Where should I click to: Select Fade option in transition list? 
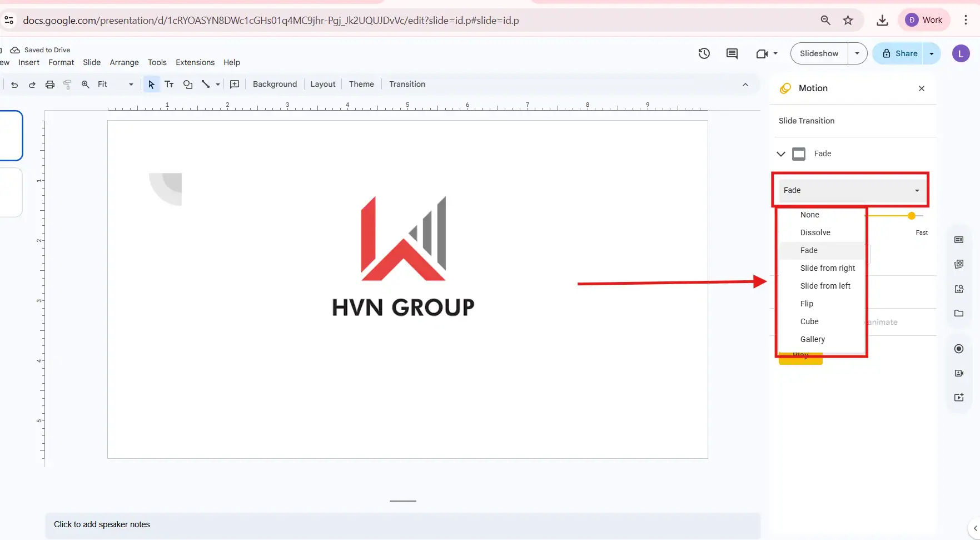coord(822,250)
